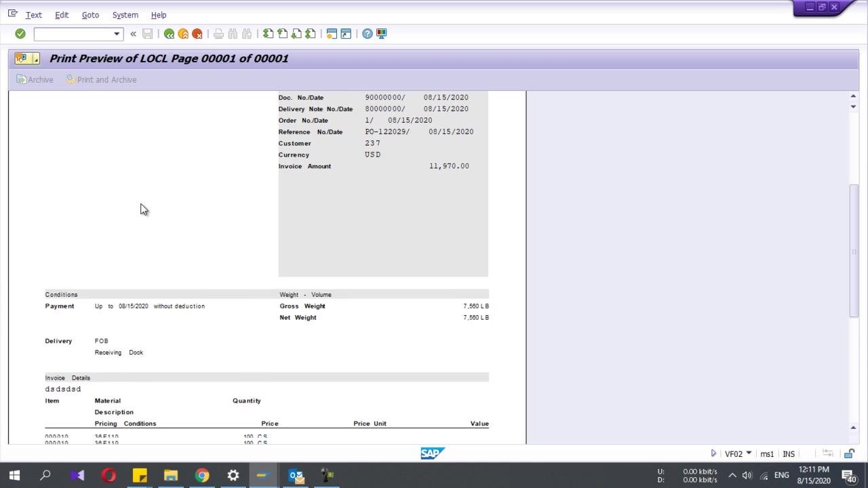The height and width of the screenshot is (488, 868).
Task: Click the bottom scroll arrow of the preview
Action: pyautogui.click(x=853, y=428)
